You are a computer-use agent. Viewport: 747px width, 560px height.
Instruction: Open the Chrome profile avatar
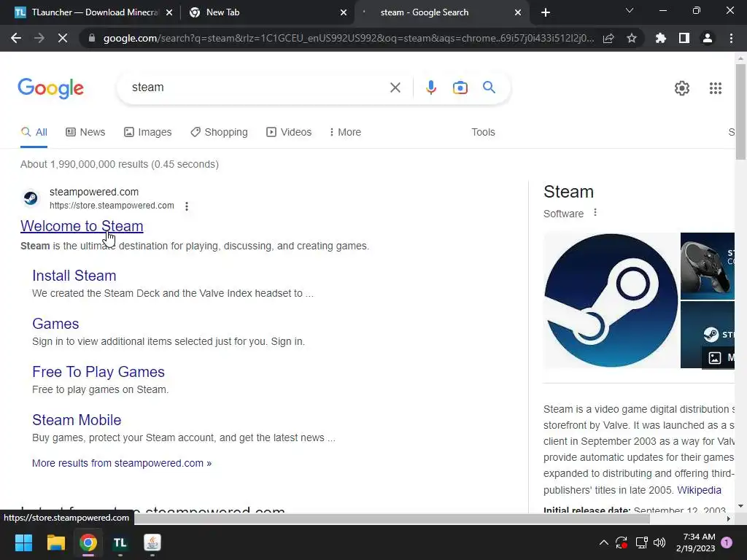708,38
